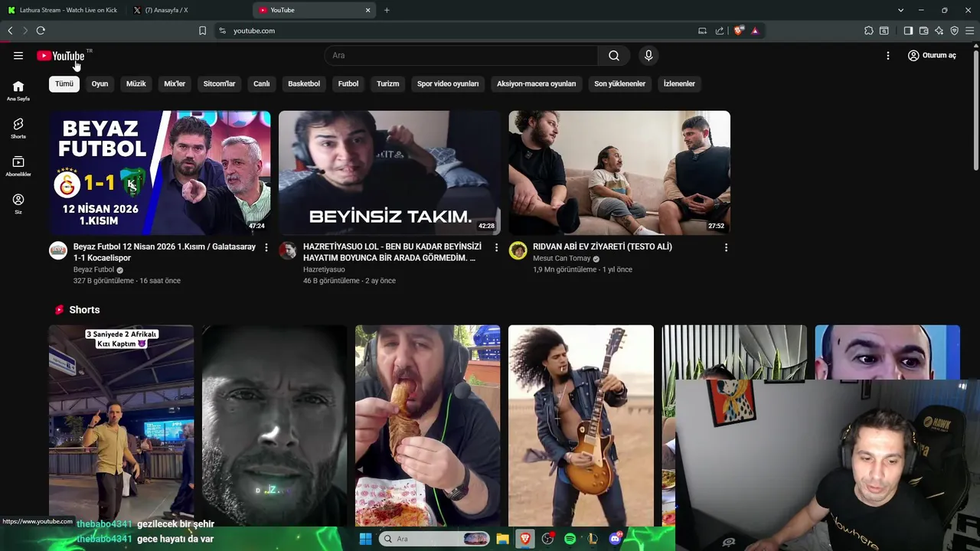Open Brave VPN shield icon
The image size is (980, 551).
tap(955, 31)
